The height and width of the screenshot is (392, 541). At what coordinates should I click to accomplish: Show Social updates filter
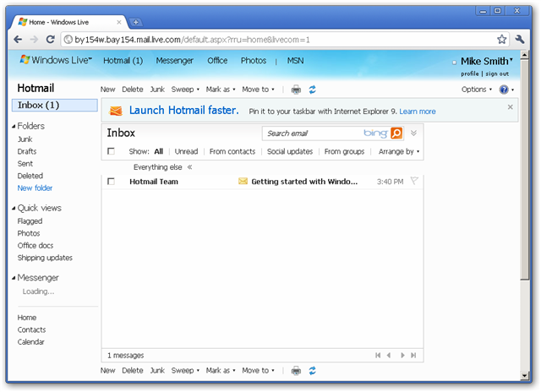click(290, 151)
